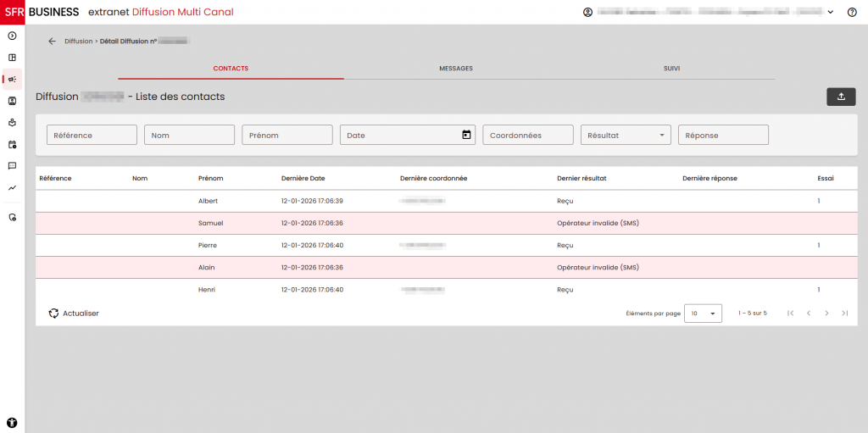
Task: Click the calendar schedule icon in sidebar
Action: click(12, 144)
